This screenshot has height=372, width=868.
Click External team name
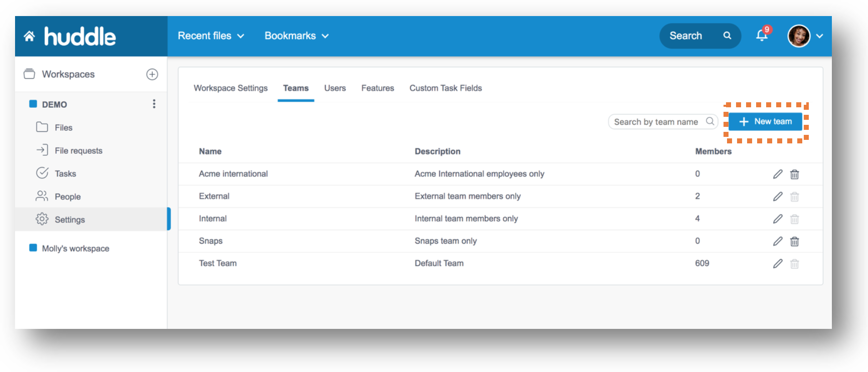point(214,196)
